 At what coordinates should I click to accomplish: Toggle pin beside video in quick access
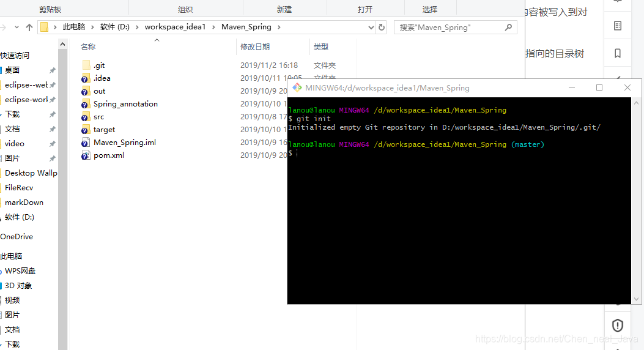tap(52, 144)
